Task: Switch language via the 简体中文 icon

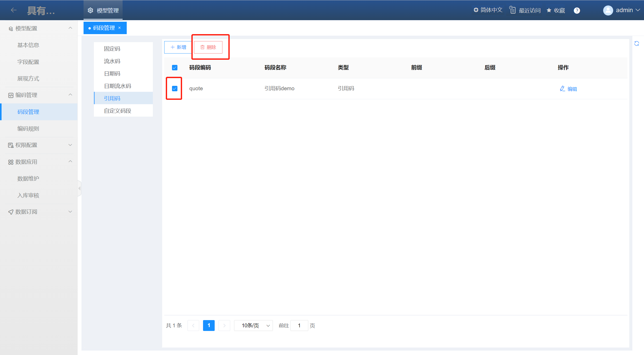Action: tap(476, 10)
